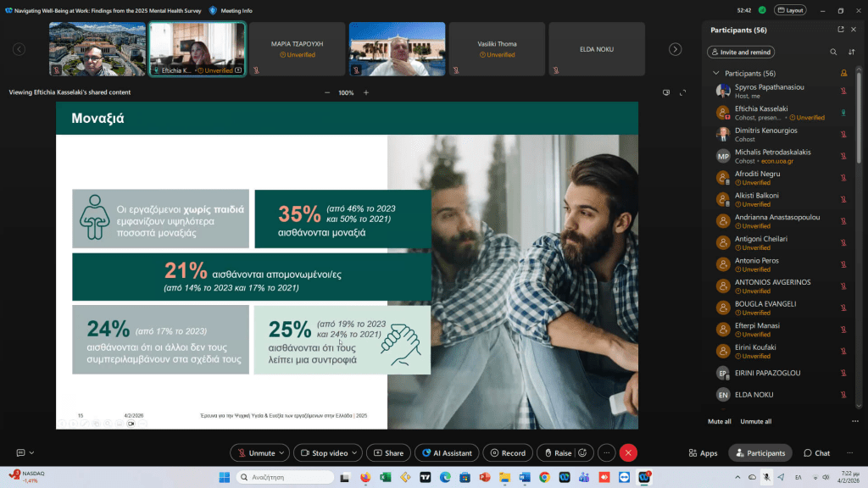Open the reactions emoji button
Image resolution: width=868 pixels, height=488 pixels.
point(583,452)
